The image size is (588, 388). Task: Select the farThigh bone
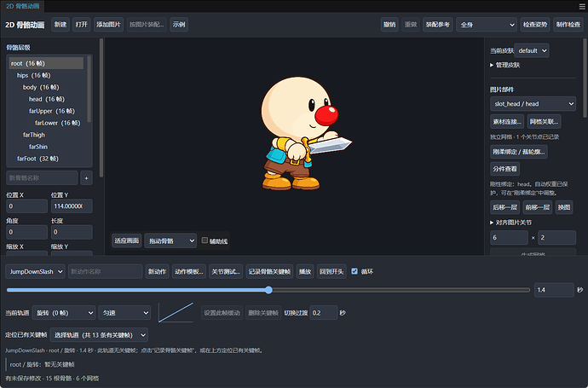tap(46, 135)
